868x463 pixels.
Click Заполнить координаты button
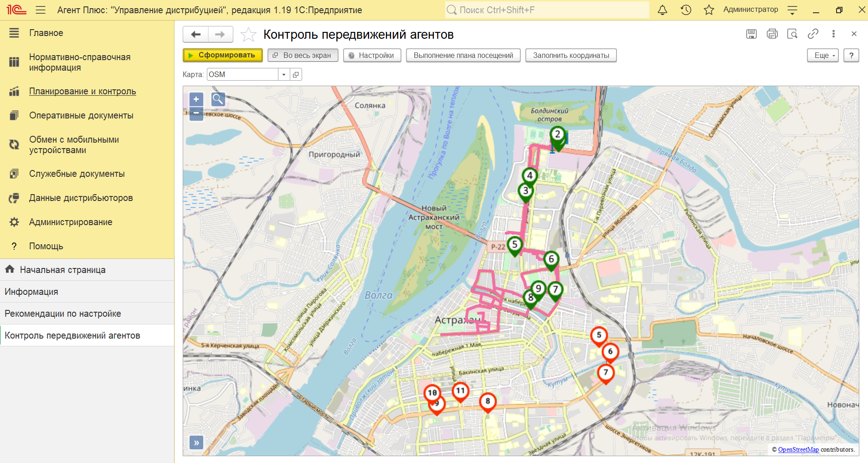pos(571,55)
